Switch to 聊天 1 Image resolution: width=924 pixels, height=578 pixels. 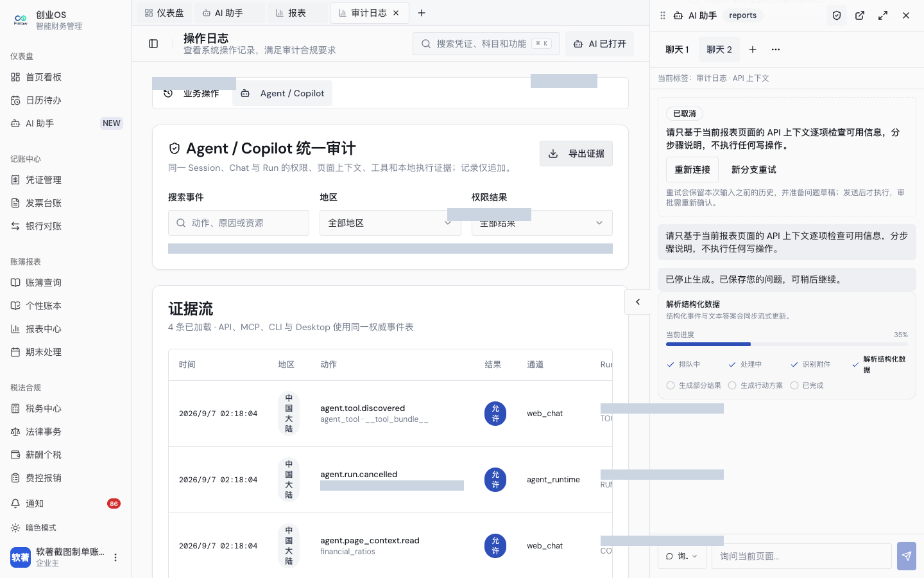tap(677, 49)
